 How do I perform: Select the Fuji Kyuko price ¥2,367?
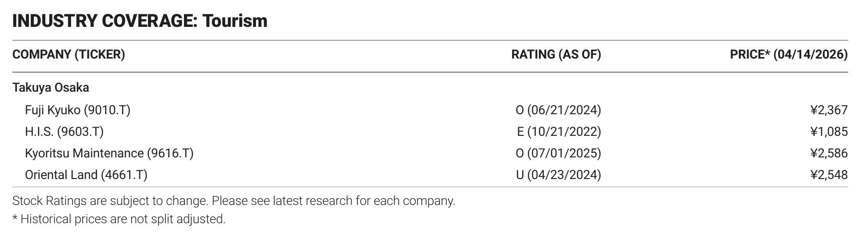pyautogui.click(x=829, y=110)
